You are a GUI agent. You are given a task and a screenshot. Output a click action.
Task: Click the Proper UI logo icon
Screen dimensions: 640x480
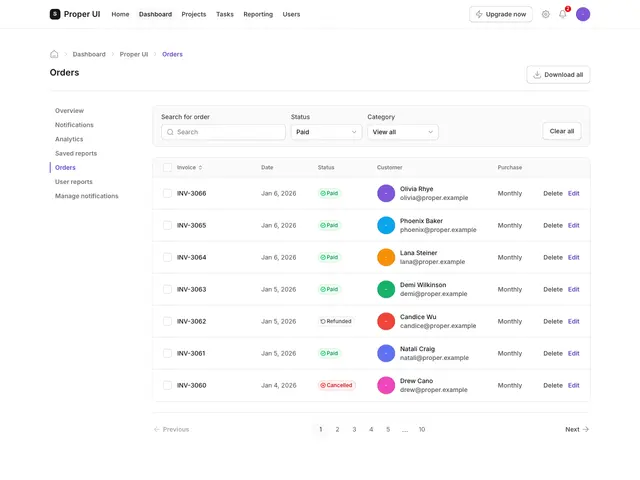coord(55,14)
